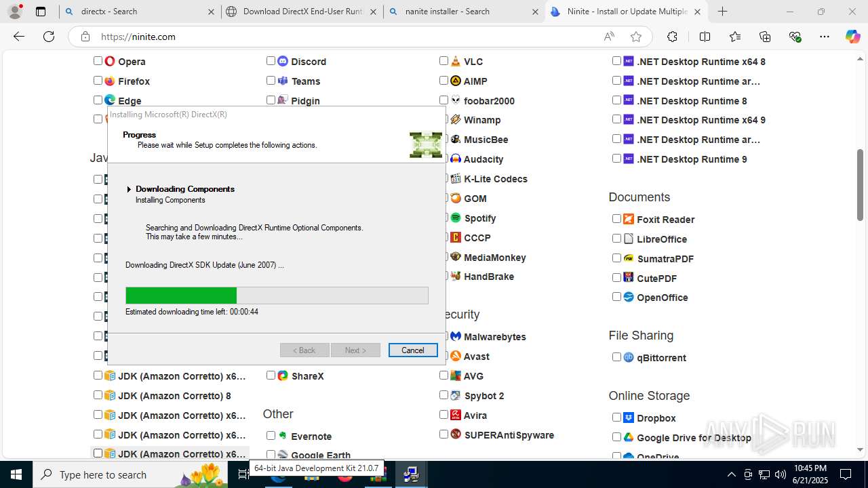Click the qBittorrent icon
868x488 pixels.
coord(629,357)
